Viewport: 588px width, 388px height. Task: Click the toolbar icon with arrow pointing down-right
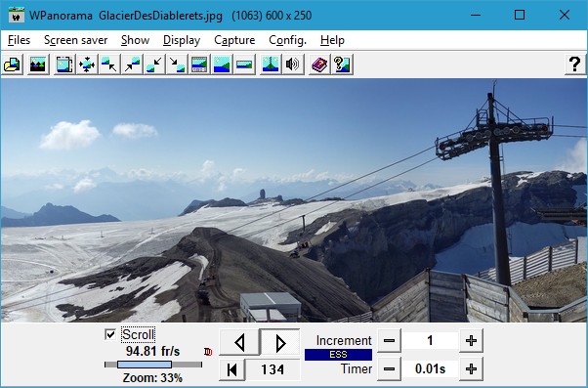click(x=177, y=65)
